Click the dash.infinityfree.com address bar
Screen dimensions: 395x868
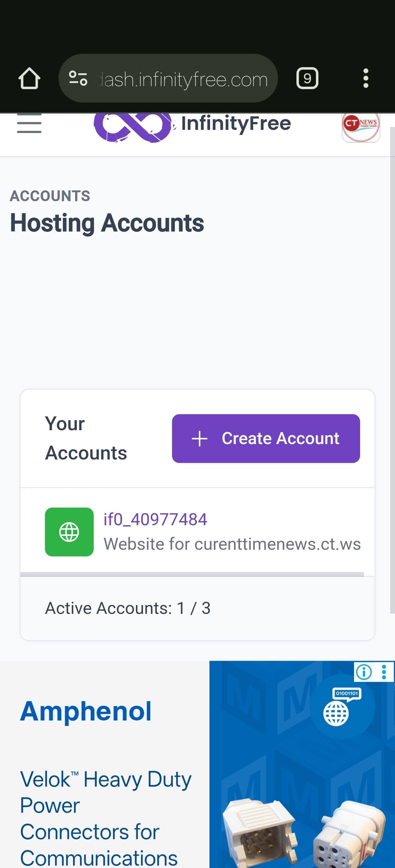[x=184, y=79]
